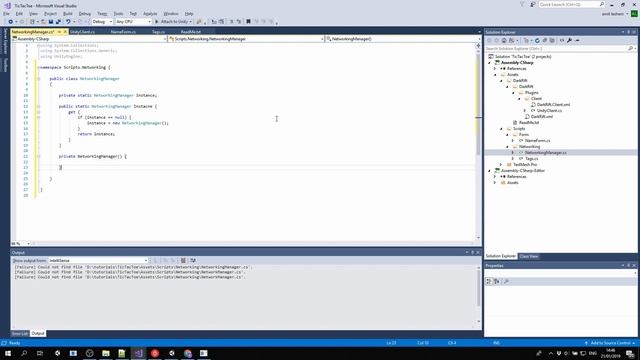Click the Alphabetical sort icon in Properties
This screenshot has height=360, width=640.
point(496,281)
